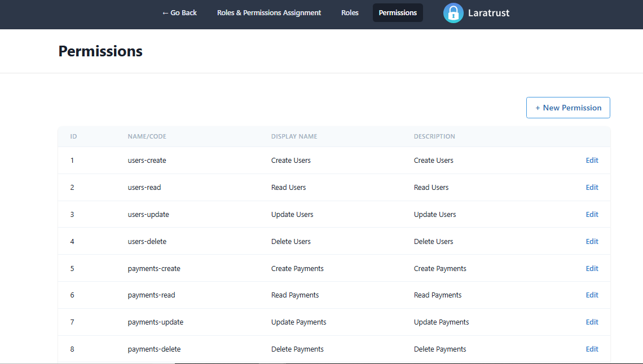The width and height of the screenshot is (643, 364).
Task: Edit the users-create permission
Action: tap(592, 161)
